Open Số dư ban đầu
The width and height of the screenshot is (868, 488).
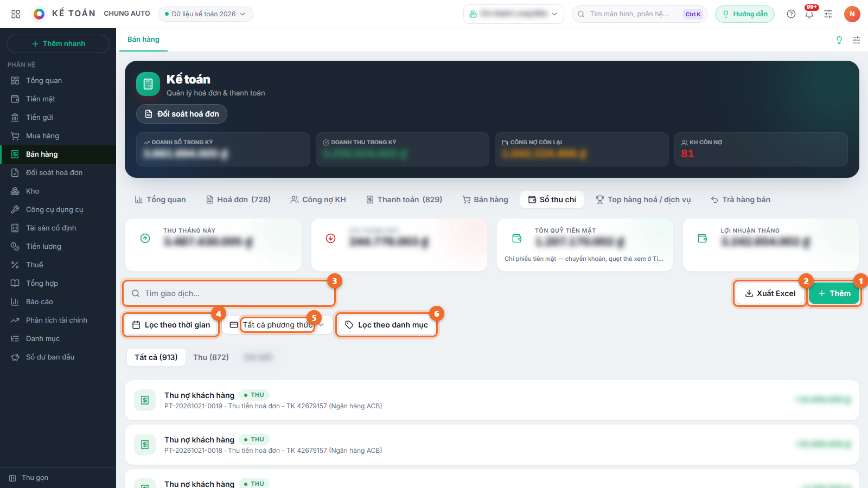point(58,357)
